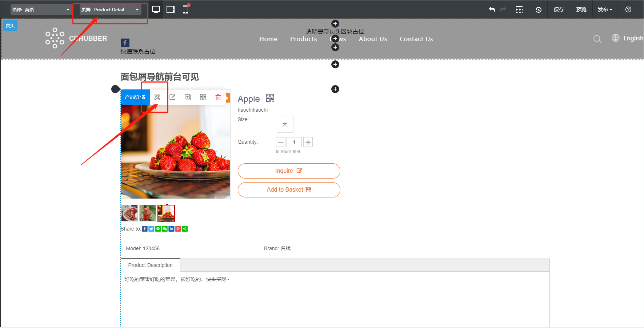Select the 大 size option
Image resolution: width=644 pixels, height=328 pixels.
tap(285, 125)
